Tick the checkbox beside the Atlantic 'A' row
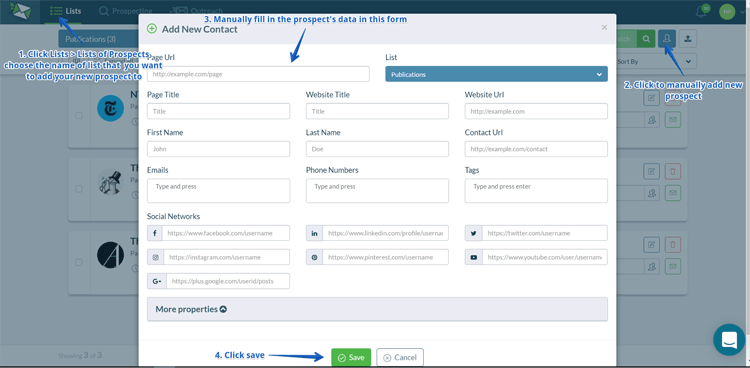 point(79,262)
